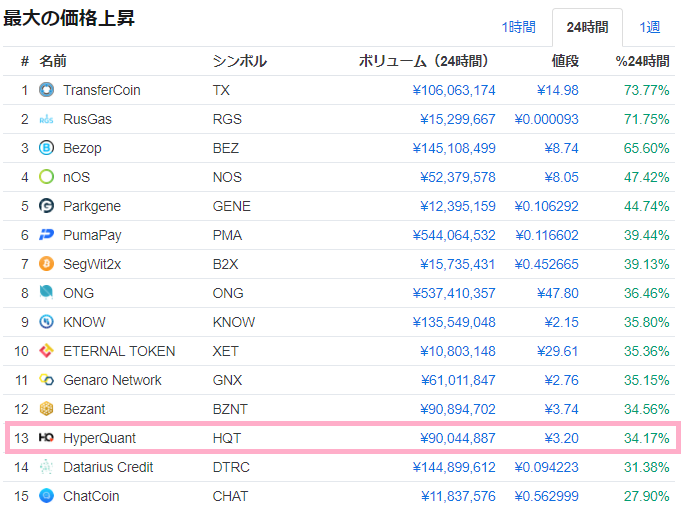Switch to the 1週 tab
The width and height of the screenshot is (682, 510).
point(649,27)
